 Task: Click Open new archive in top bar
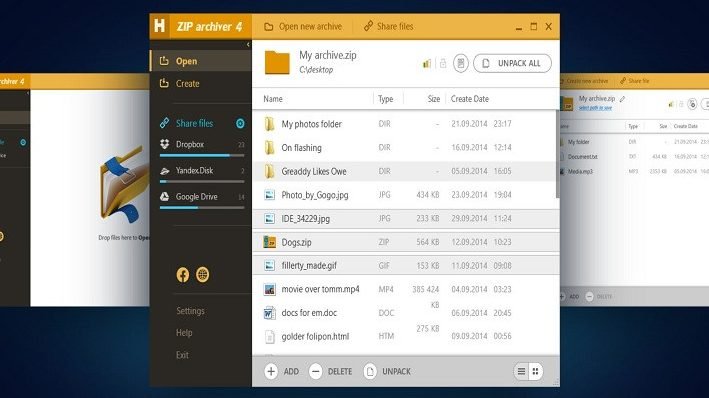coord(310,26)
